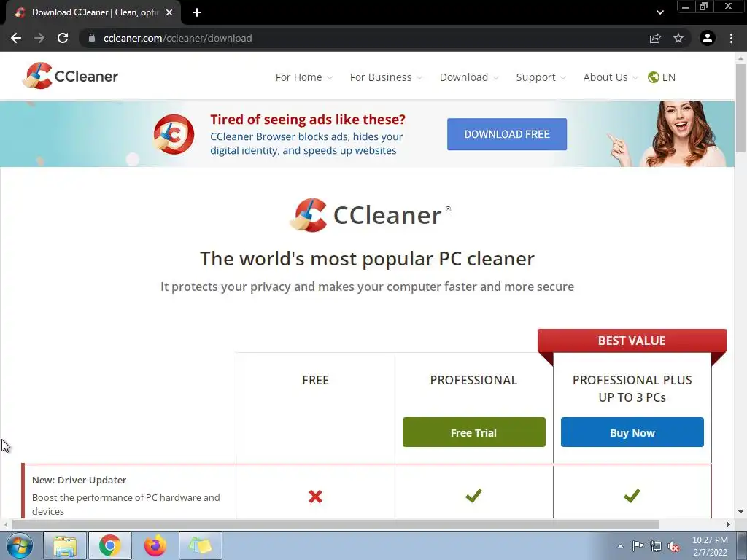The image size is (747, 560).
Task: Click the vertical scrollbar thumb
Action: 740,108
